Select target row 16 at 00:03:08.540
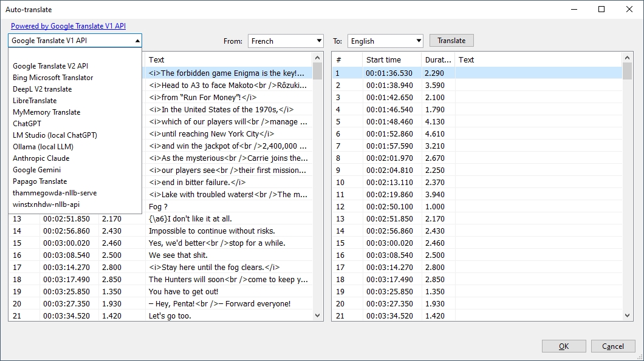 [478, 255]
